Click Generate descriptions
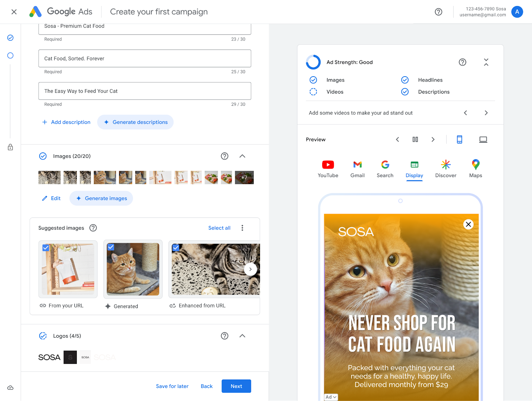532x401 pixels. pyautogui.click(x=135, y=122)
